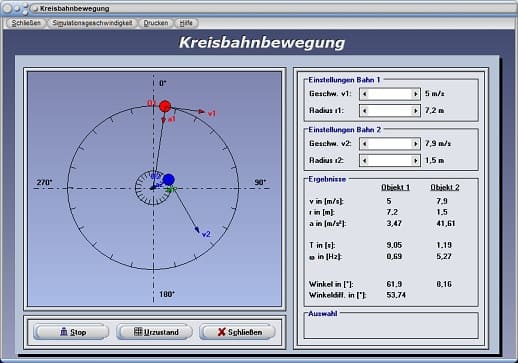This screenshot has width=518, height=363.
Task: Click Winkeldiff. value 53,74
Action: coord(396,295)
